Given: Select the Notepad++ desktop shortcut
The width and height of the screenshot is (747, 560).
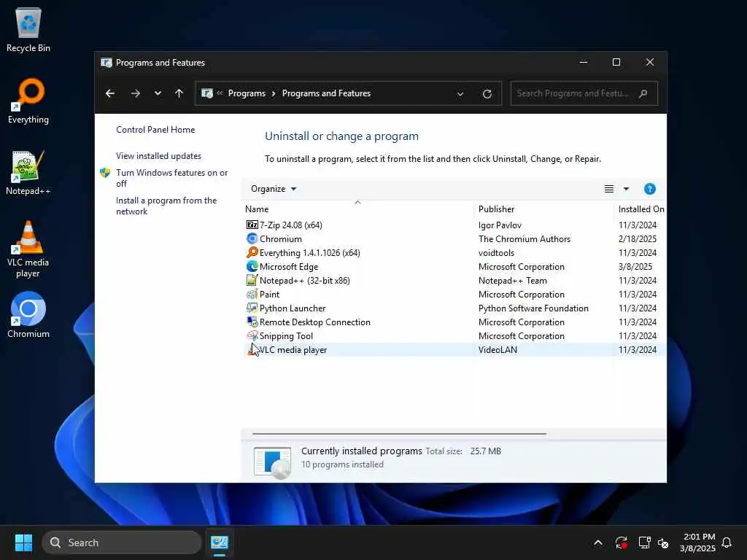Looking at the screenshot, I should (x=28, y=172).
